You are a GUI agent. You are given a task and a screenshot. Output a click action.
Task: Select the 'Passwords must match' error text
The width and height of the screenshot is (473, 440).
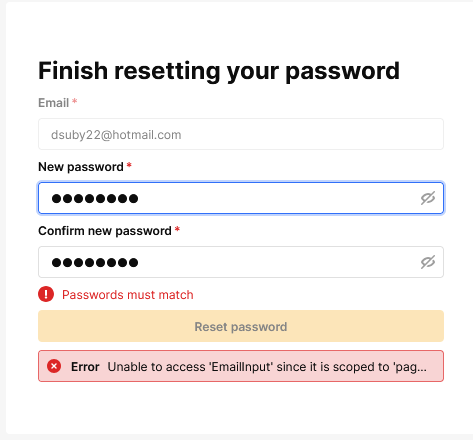point(128,295)
